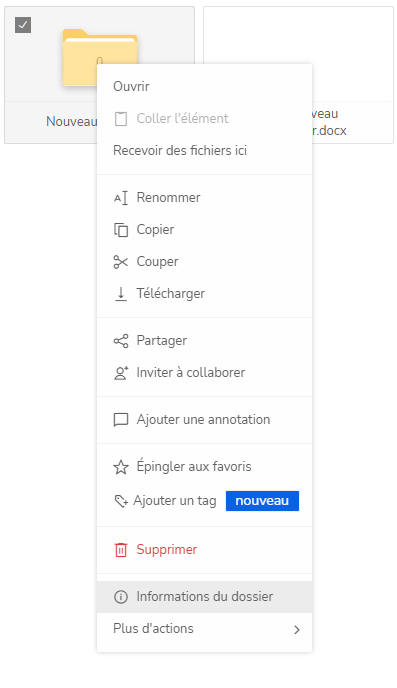
Task: Click the Copier duplicate icon
Action: pos(121,230)
